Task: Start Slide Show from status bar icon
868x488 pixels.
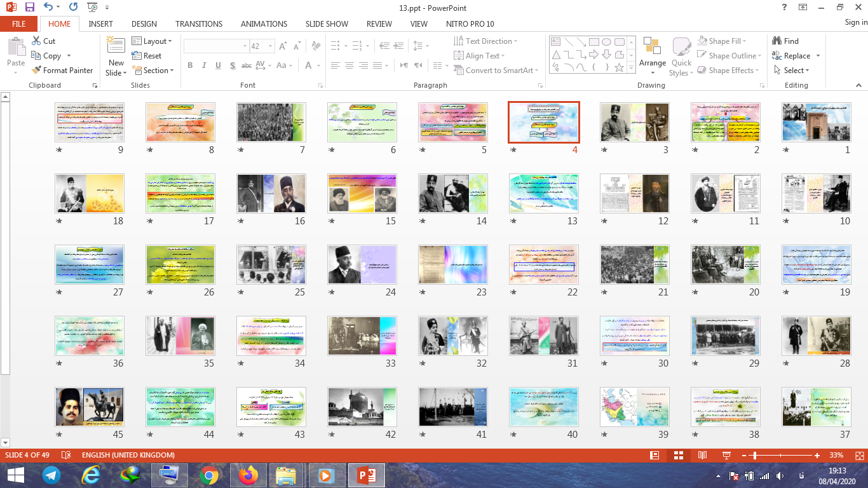Action: pos(726,456)
